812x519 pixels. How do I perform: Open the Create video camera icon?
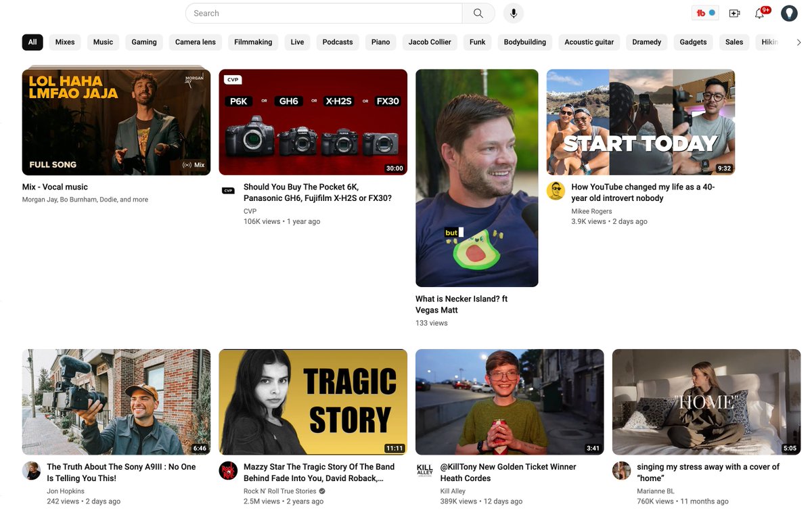pos(734,14)
